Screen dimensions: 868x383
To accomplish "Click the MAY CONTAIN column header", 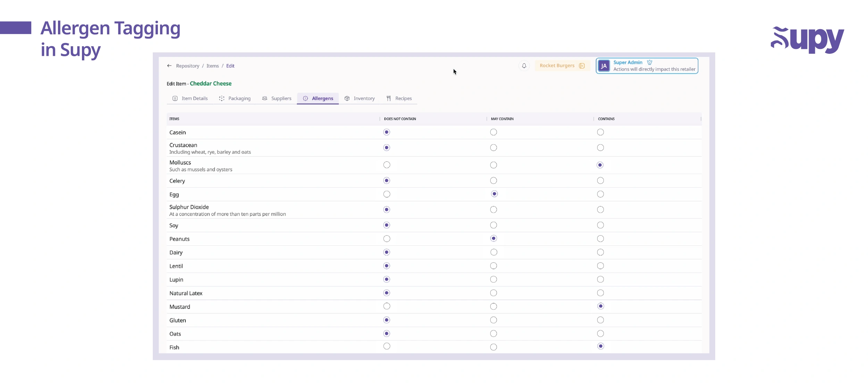I will click(x=502, y=119).
